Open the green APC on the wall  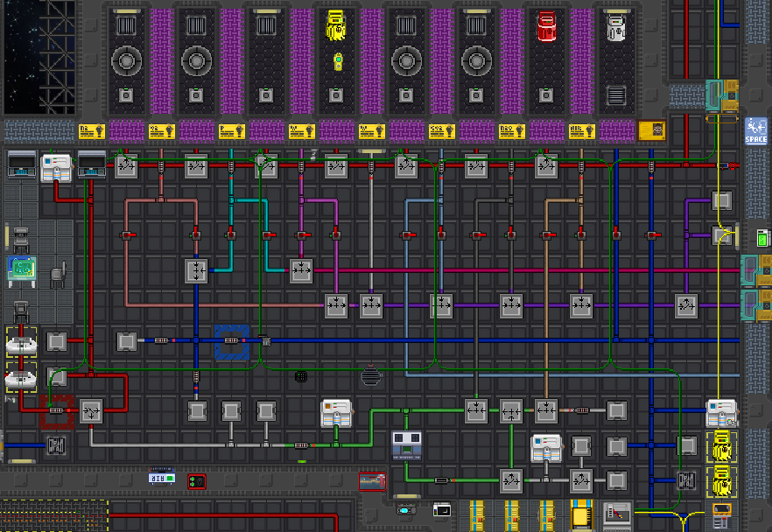[762, 238]
